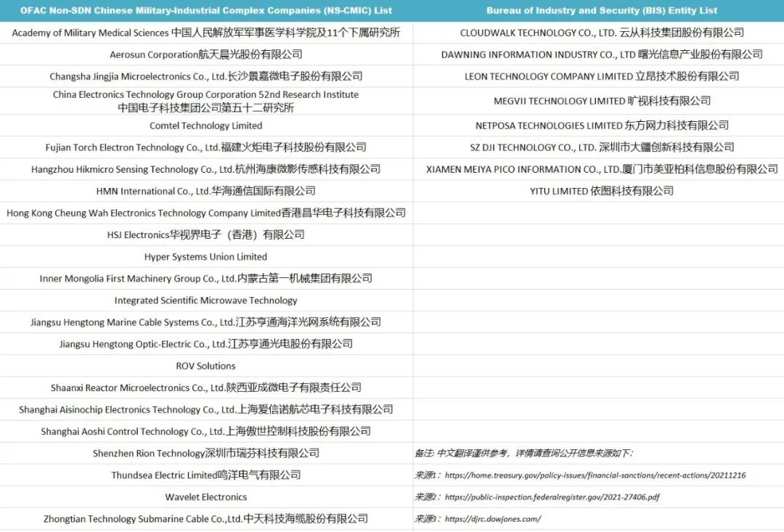This screenshot has height=532, width=784.
Task: Click the MEGVII TECHNOLOGY LIMITED cell
Action: 599,101
